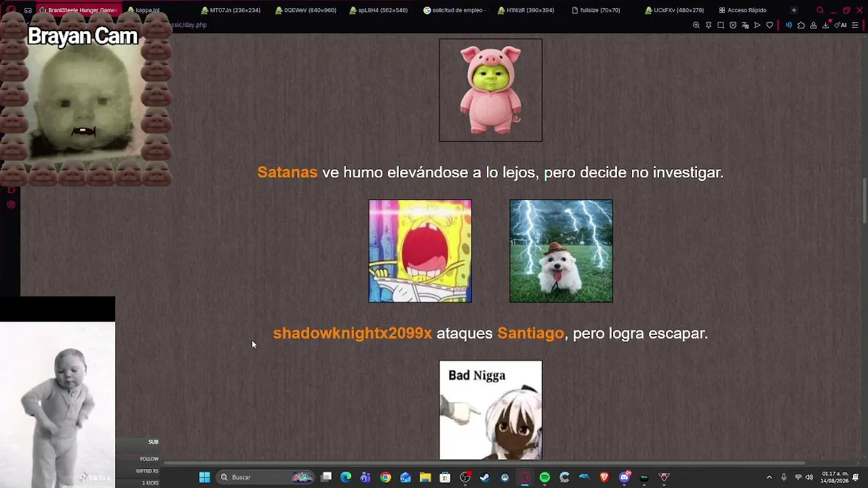Switch to the solicitud de empleo tab
This screenshot has height=488, width=868.
pyautogui.click(x=454, y=10)
